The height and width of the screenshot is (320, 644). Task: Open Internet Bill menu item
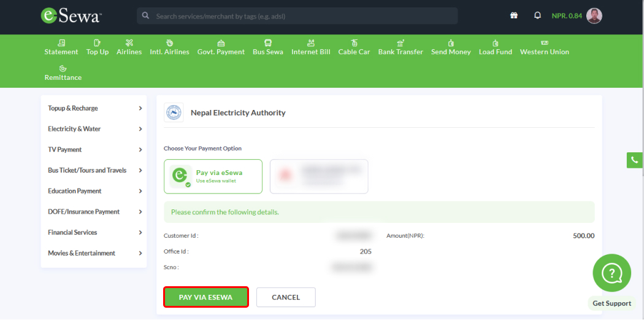point(310,47)
